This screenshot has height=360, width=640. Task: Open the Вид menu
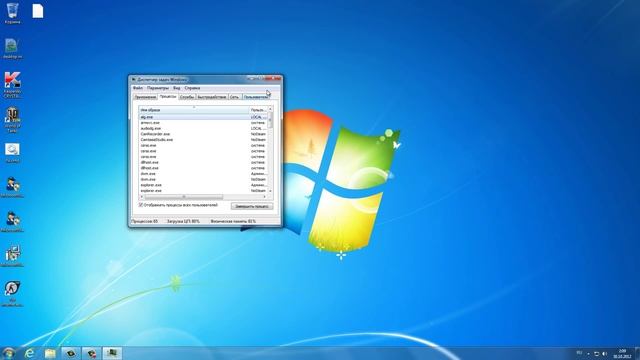click(x=176, y=88)
